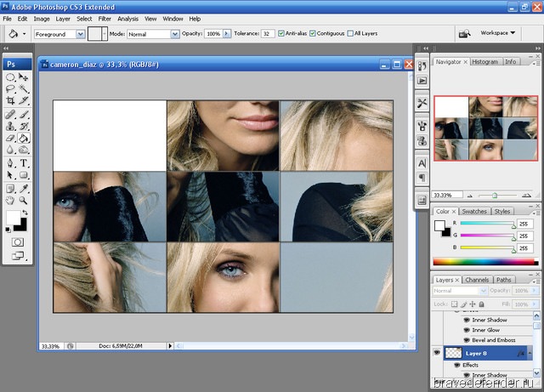Open the Image menu
This screenshot has height=392, width=544.
[x=42, y=19]
